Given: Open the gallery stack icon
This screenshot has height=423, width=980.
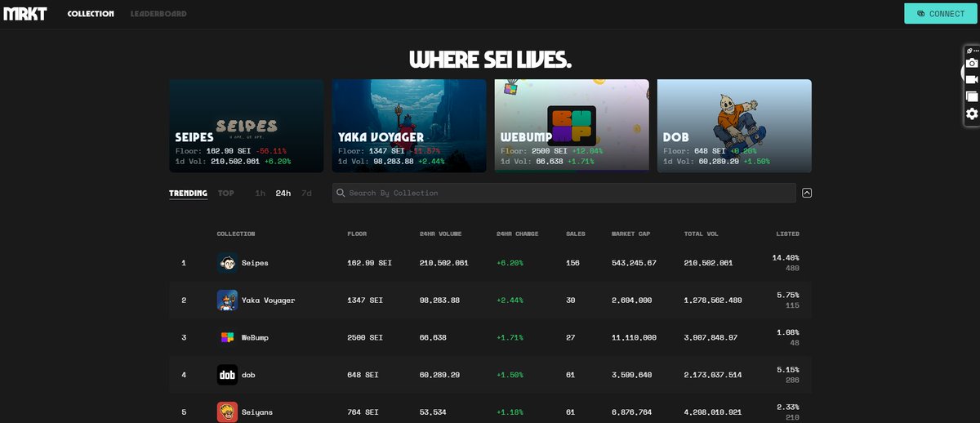Looking at the screenshot, I should (972, 96).
